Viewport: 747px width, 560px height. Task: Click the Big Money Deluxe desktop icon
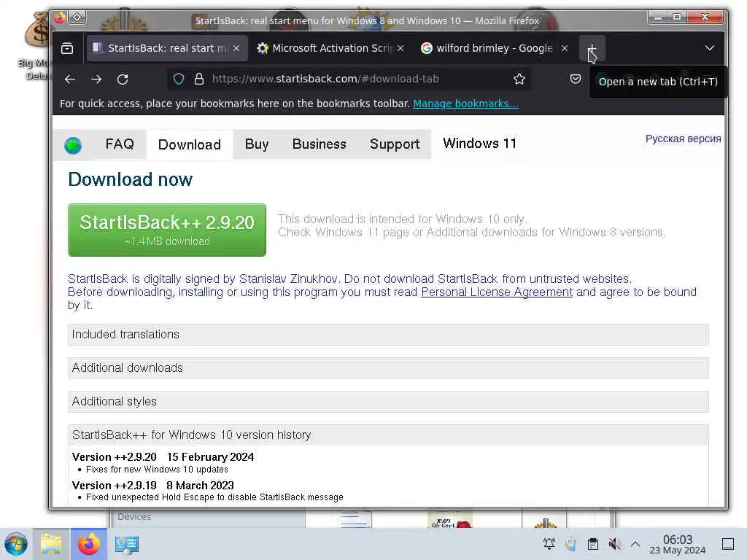(36, 46)
